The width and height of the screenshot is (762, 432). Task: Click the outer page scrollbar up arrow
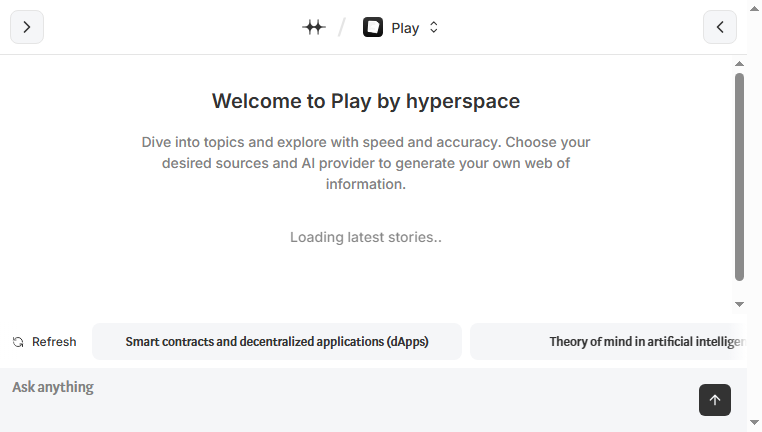pos(755,8)
